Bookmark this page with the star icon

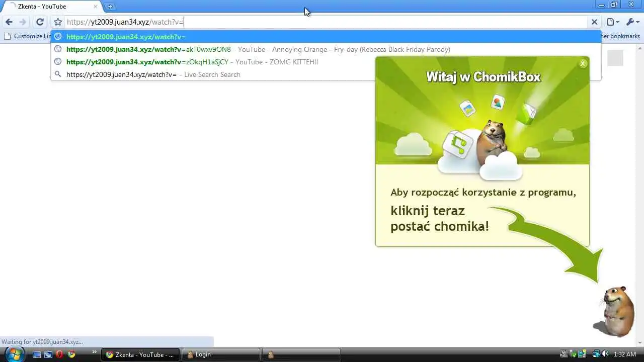[x=58, y=22]
